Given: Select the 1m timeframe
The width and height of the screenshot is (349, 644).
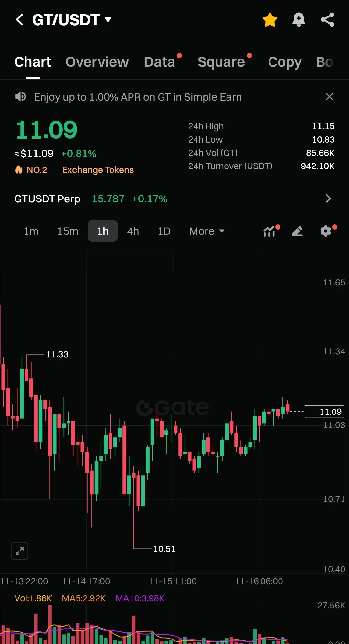Looking at the screenshot, I should click(31, 231).
